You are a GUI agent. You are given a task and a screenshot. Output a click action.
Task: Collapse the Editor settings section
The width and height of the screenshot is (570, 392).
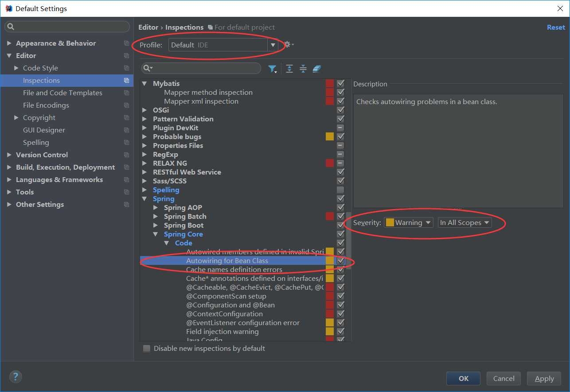click(9, 56)
